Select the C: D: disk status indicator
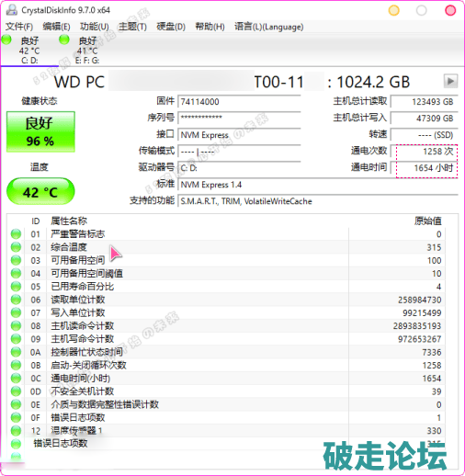This screenshot has height=476, width=465. [29, 50]
